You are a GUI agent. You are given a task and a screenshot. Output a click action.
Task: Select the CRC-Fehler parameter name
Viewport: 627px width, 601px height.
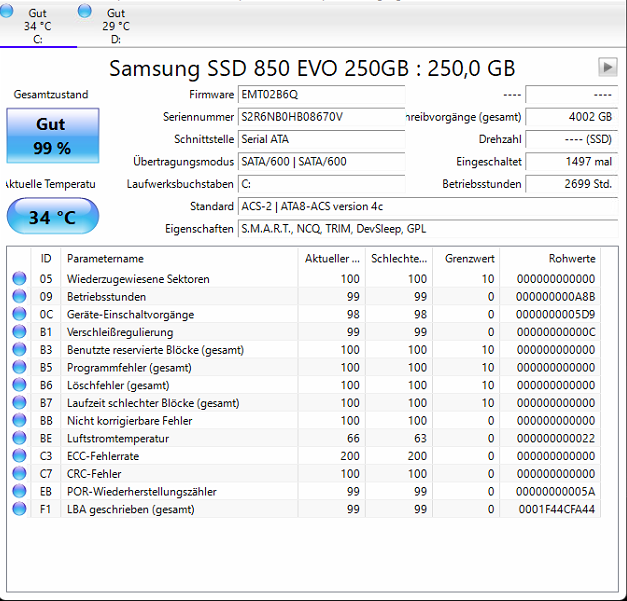(x=94, y=474)
